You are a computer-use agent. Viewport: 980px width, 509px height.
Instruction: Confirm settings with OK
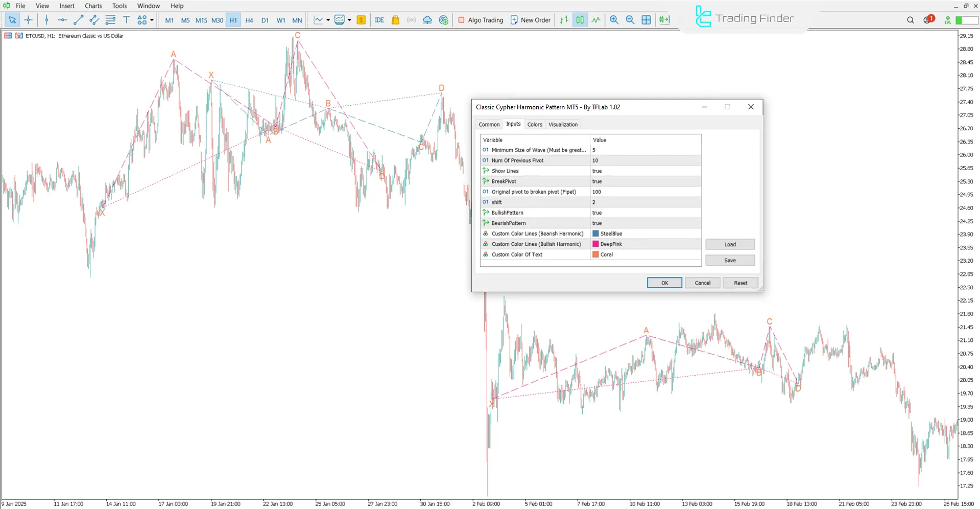point(664,283)
